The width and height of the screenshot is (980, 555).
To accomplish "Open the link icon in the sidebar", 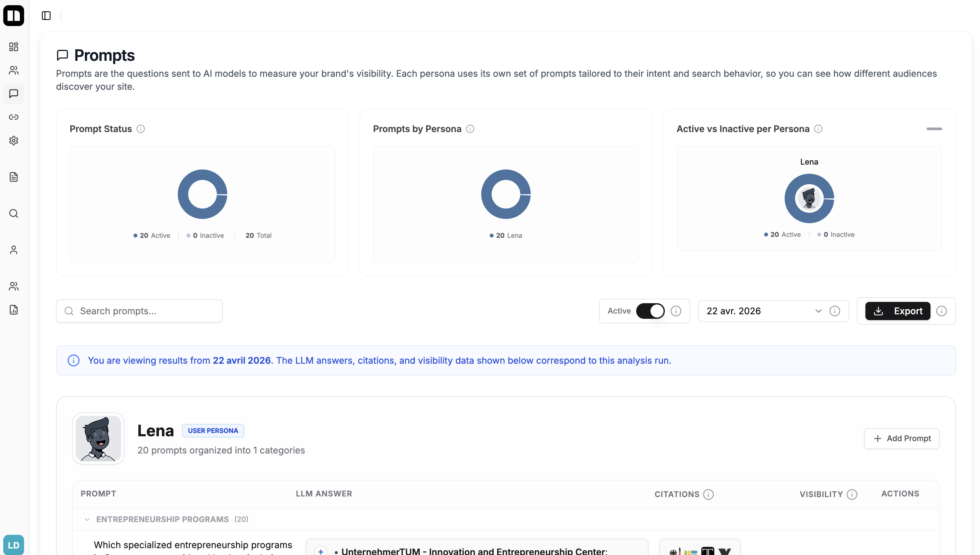I will [x=14, y=117].
